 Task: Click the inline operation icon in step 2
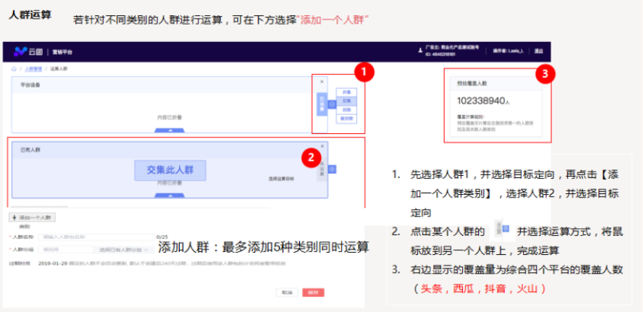[x=506, y=228]
